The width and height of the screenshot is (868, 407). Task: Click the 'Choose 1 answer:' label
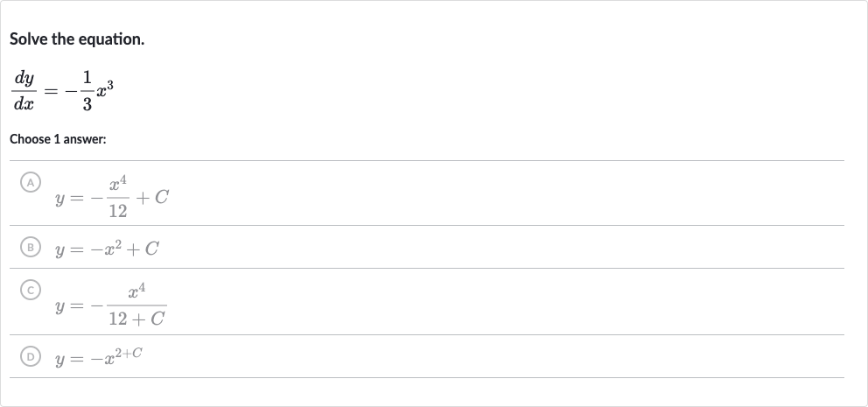point(58,139)
